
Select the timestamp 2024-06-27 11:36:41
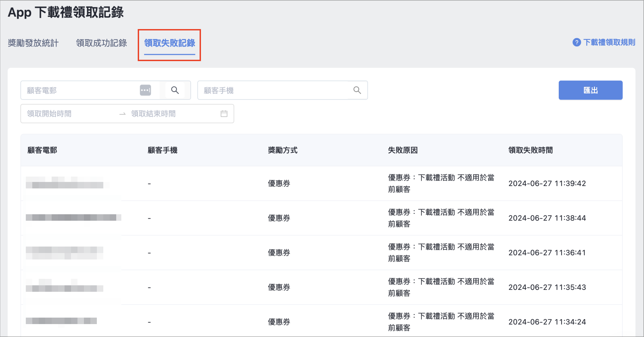[547, 253]
